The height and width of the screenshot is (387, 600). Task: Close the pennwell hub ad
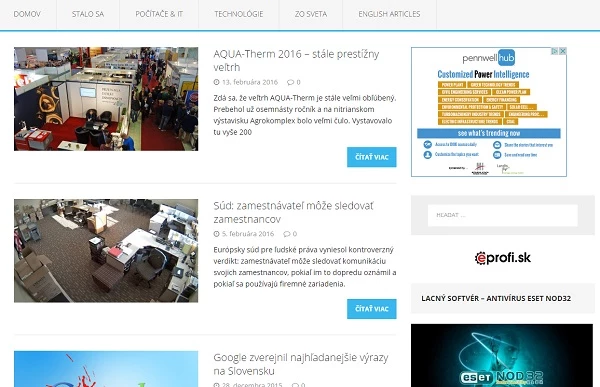562,51
